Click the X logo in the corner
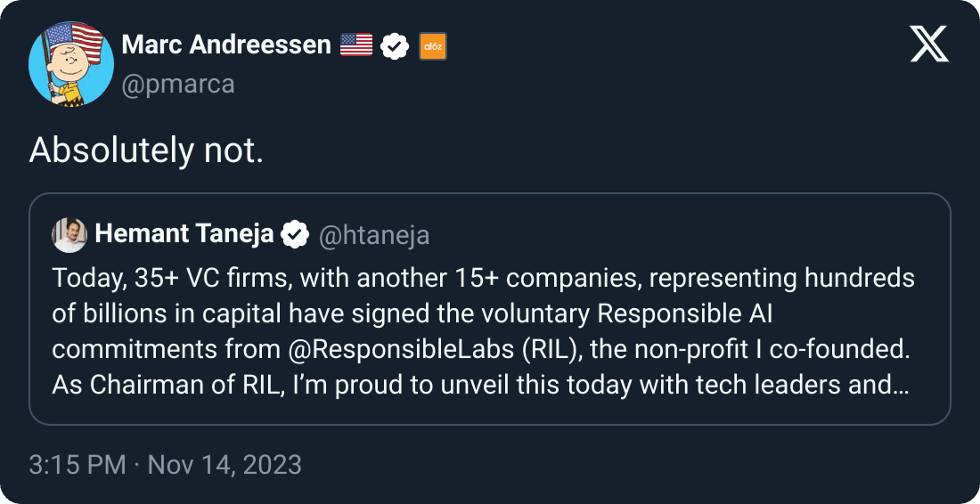980x504 pixels. pos(929,43)
